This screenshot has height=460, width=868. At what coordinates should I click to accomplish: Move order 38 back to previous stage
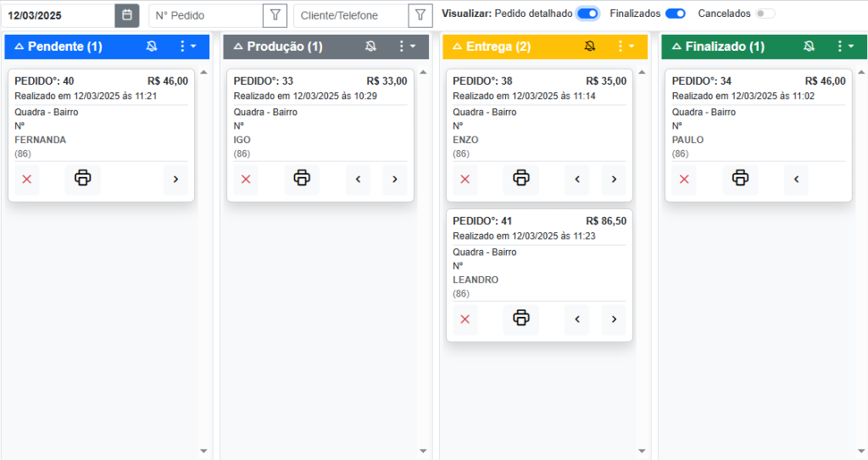577,179
